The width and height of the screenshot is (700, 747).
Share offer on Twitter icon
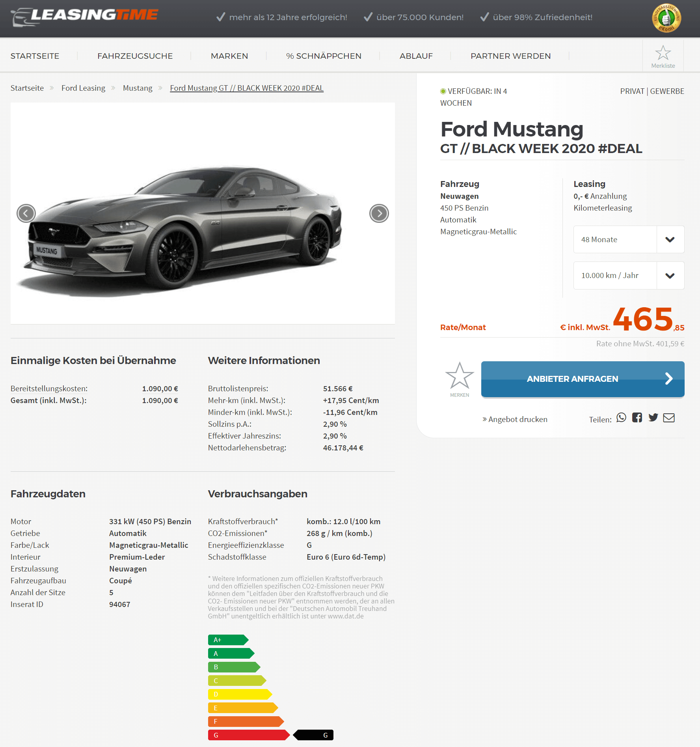tap(653, 418)
